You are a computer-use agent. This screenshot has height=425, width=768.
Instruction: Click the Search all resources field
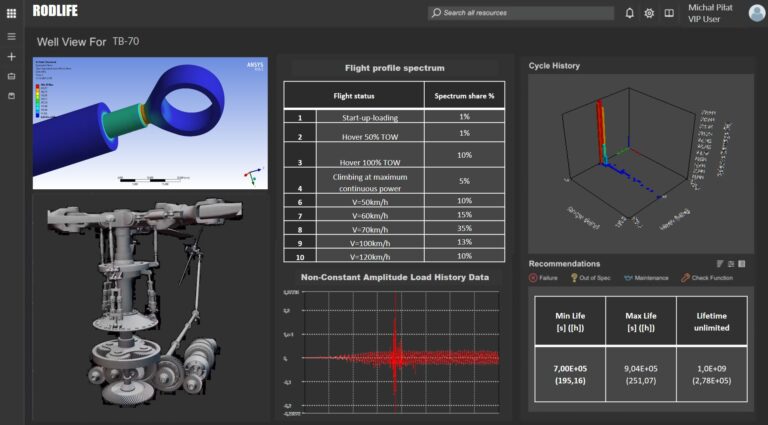(x=520, y=13)
